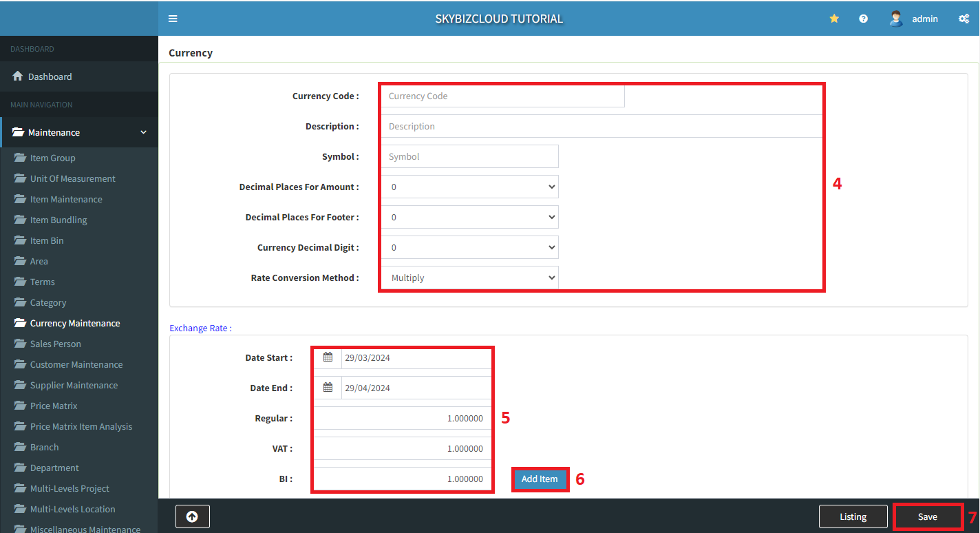This screenshot has height=533, width=980.
Task: Click the yellow star favorites icon
Action: [x=834, y=19]
